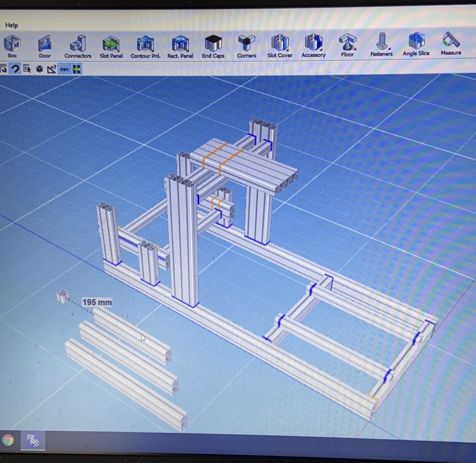Screen dimensions: 476x463
Task: Click the bug report icon
Action: (x=40, y=69)
